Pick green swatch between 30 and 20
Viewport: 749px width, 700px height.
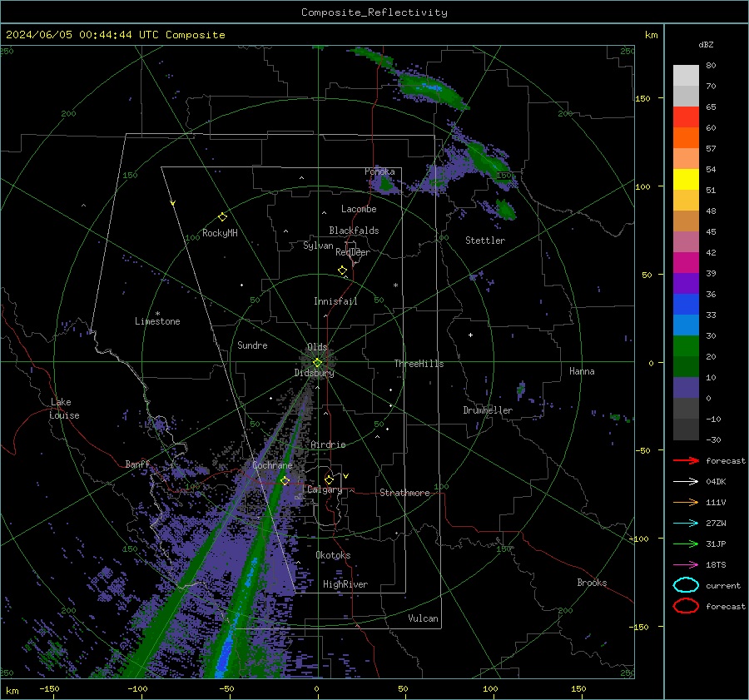(686, 345)
